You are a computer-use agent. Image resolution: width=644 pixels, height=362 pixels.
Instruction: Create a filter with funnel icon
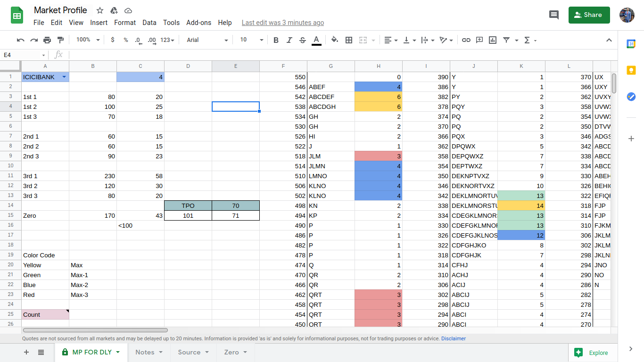506,40
